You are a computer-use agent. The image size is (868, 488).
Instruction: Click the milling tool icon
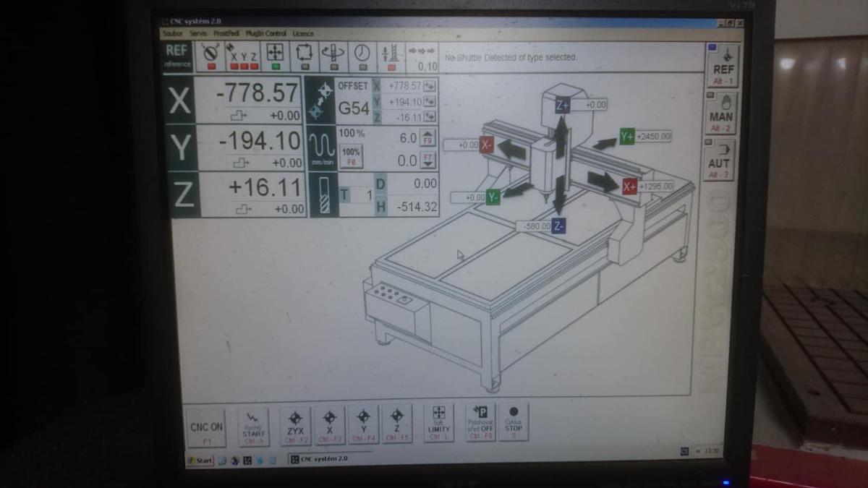click(x=323, y=194)
